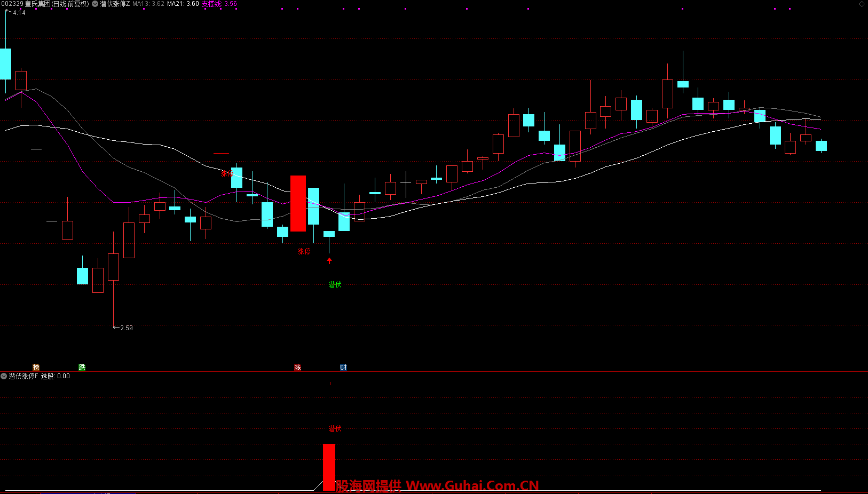Viewport: 868px width, 494px height.
Task: Open the red 涨 event marker icon
Action: coord(298,367)
